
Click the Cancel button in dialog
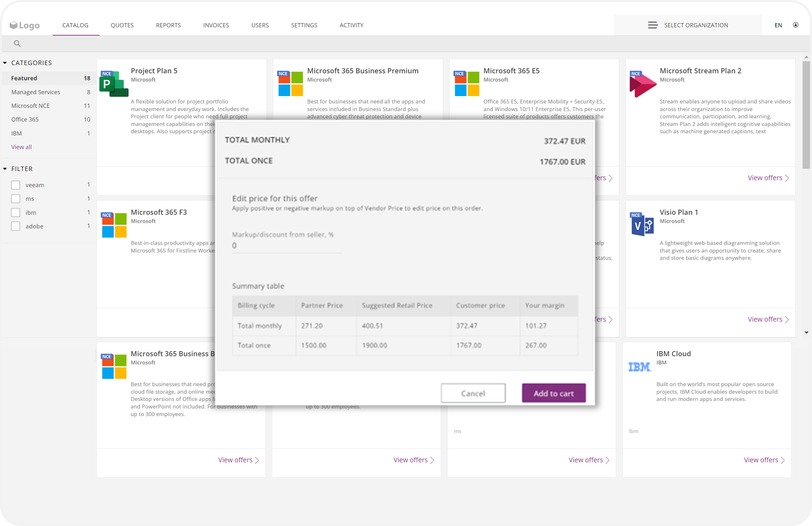click(x=473, y=393)
